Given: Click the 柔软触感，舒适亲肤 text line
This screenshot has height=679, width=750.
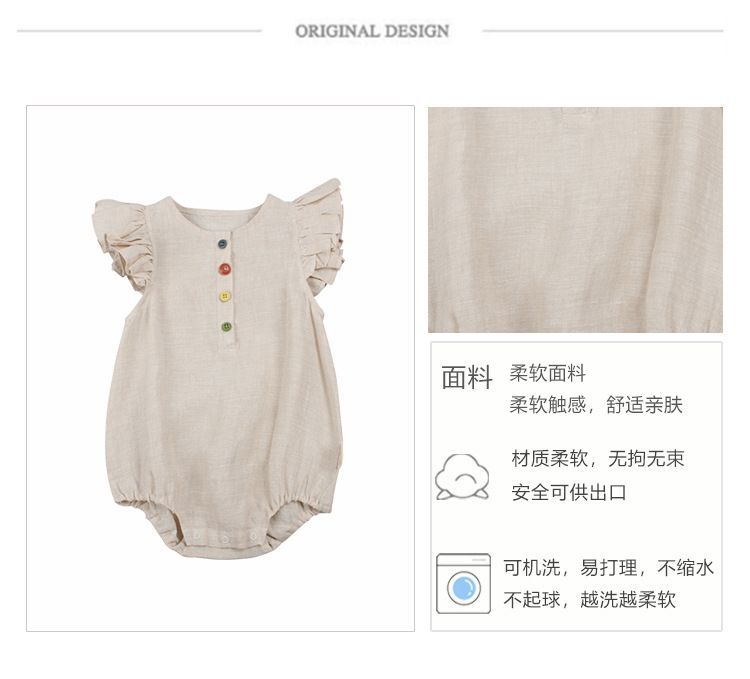Looking at the screenshot, I should [596, 405].
